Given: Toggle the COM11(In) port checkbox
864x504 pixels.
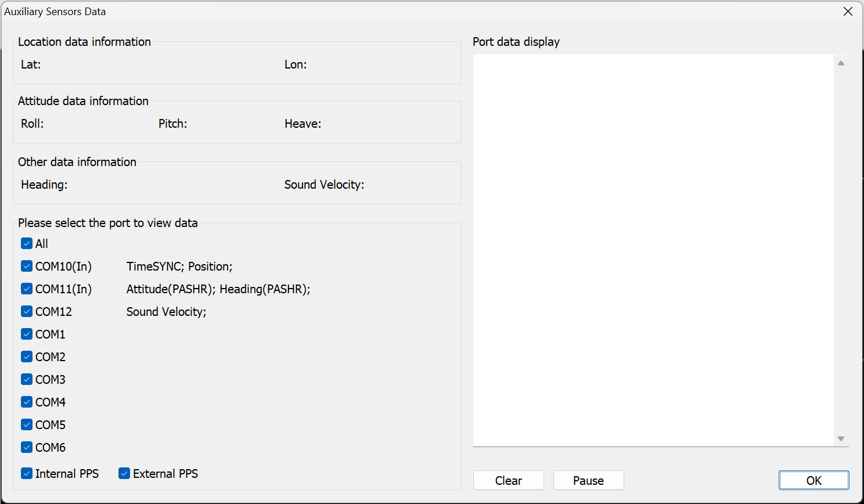Looking at the screenshot, I should coord(27,289).
